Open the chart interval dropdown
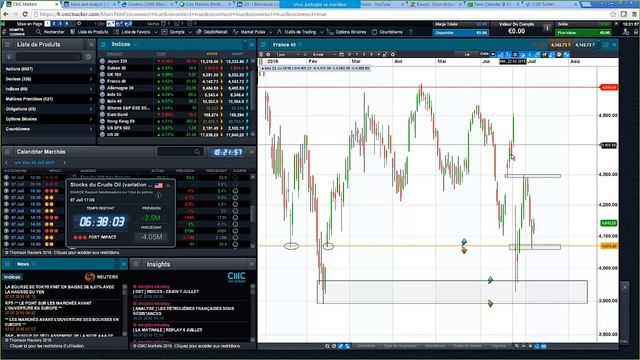 [287, 54]
